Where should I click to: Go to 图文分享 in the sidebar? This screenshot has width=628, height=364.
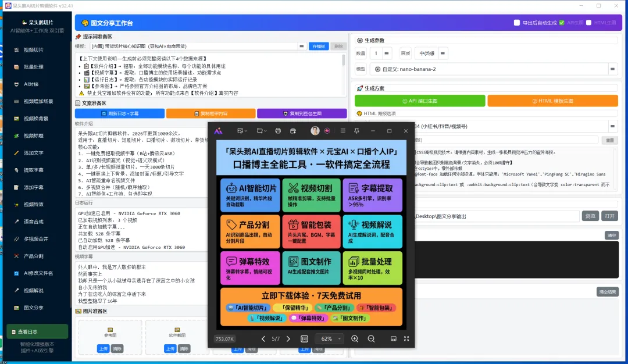coord(34,308)
